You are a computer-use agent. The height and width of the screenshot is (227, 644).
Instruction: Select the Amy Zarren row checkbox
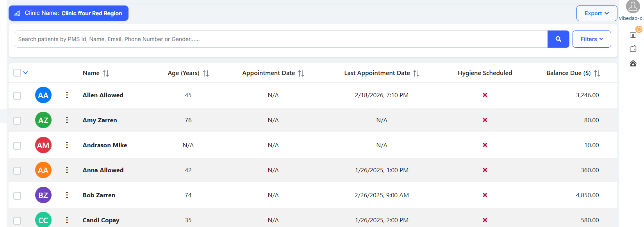pos(17,120)
